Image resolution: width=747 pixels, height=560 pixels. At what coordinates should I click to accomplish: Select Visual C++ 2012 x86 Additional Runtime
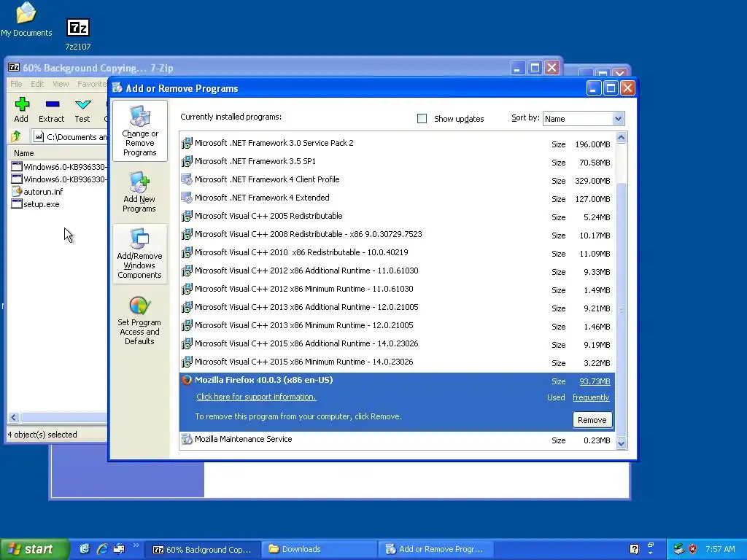[x=397, y=271]
